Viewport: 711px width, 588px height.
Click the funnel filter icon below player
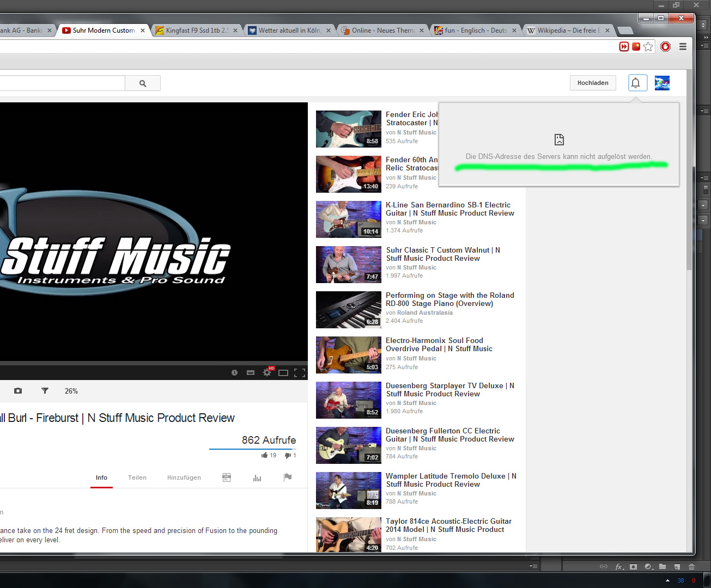[x=45, y=391]
